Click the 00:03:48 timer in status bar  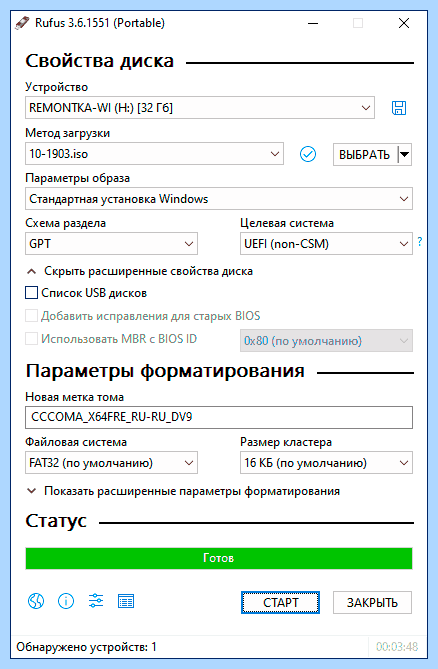(397, 647)
